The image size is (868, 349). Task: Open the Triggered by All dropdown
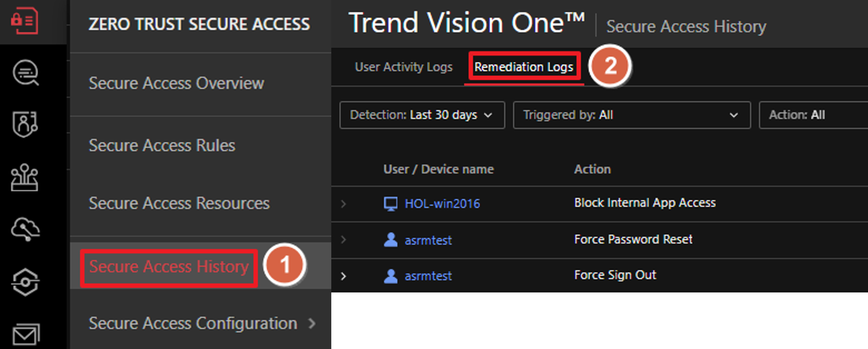tap(632, 115)
